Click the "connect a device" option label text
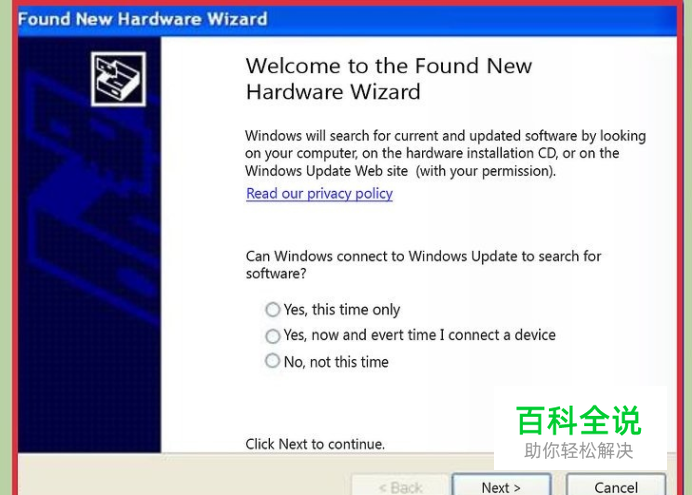Image resolution: width=692 pixels, height=495 pixels. pos(419,335)
